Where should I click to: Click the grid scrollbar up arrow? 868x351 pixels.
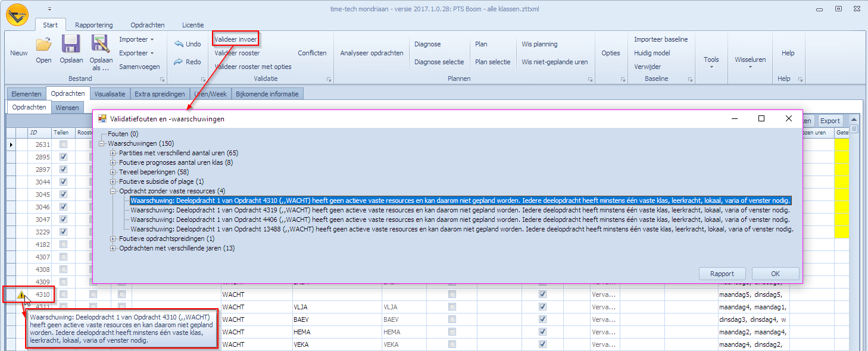pos(854,120)
